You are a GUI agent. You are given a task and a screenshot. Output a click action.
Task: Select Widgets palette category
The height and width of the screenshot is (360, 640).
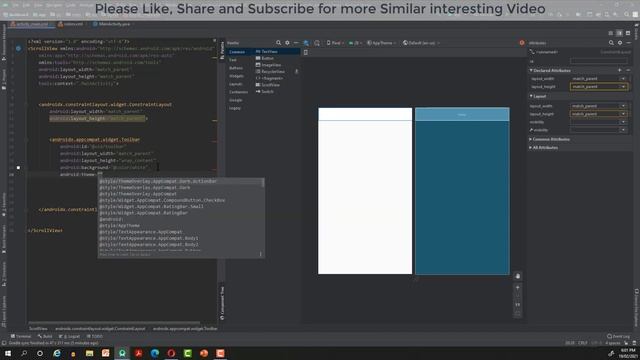pos(236,76)
